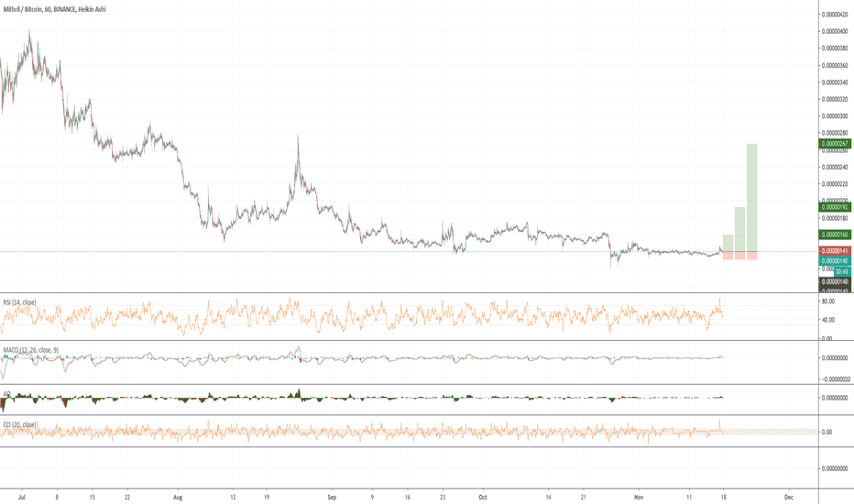The image size is (854, 504).
Task: Click the Dec label on time axis
Action: [x=789, y=498]
